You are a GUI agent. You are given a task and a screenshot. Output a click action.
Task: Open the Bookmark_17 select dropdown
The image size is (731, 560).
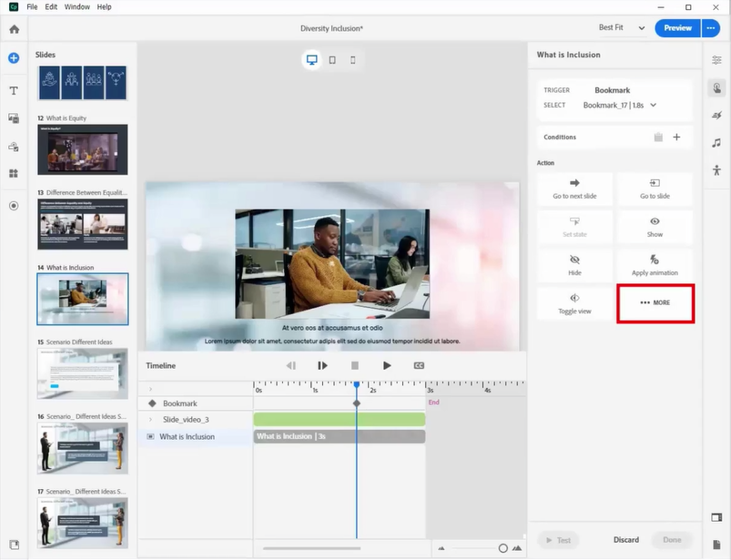[620, 106]
